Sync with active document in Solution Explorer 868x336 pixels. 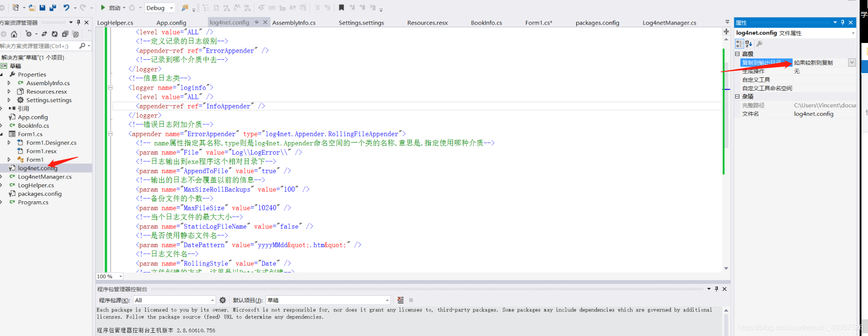[x=44, y=34]
